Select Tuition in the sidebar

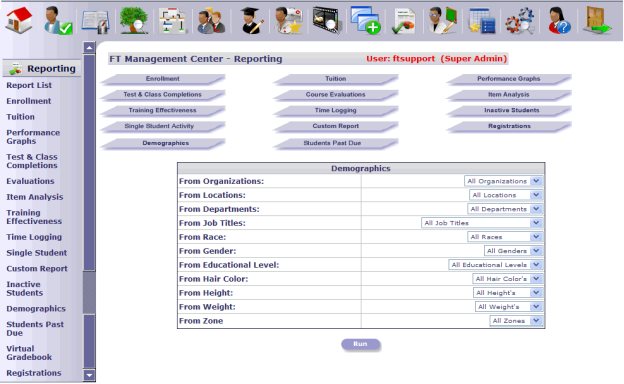pyautogui.click(x=20, y=117)
